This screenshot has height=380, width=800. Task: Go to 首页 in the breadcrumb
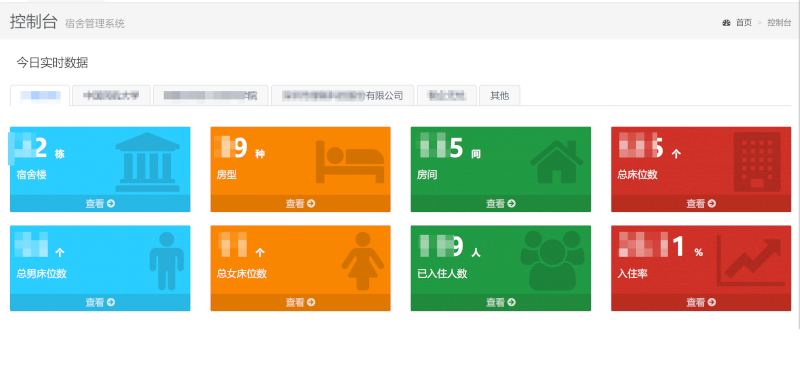pyautogui.click(x=743, y=22)
